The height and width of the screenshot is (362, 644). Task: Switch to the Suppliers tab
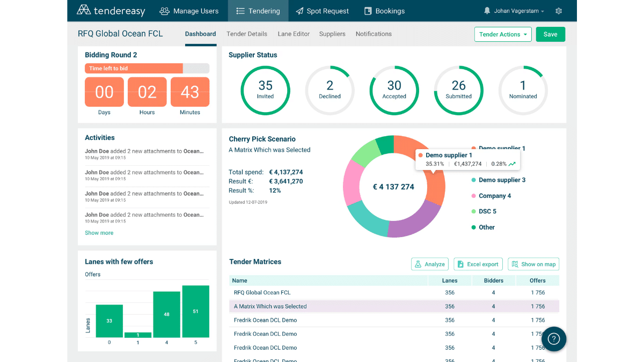tap(332, 34)
